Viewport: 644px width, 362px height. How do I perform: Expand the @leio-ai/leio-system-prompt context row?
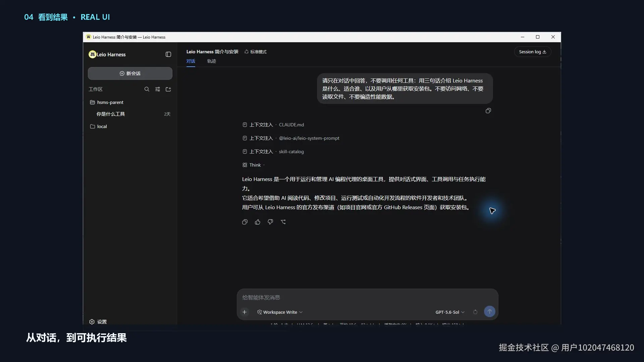(x=291, y=138)
